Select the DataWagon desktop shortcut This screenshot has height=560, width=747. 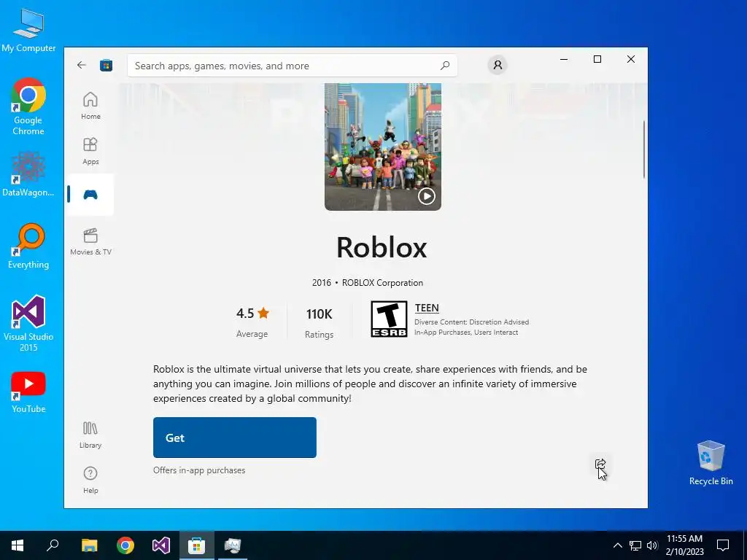coord(28,174)
